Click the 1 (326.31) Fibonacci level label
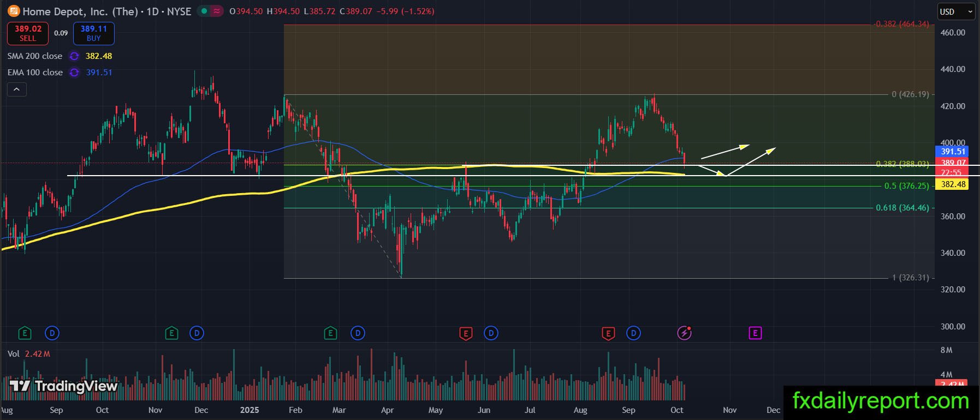The height and width of the screenshot is (420, 980). [x=910, y=278]
